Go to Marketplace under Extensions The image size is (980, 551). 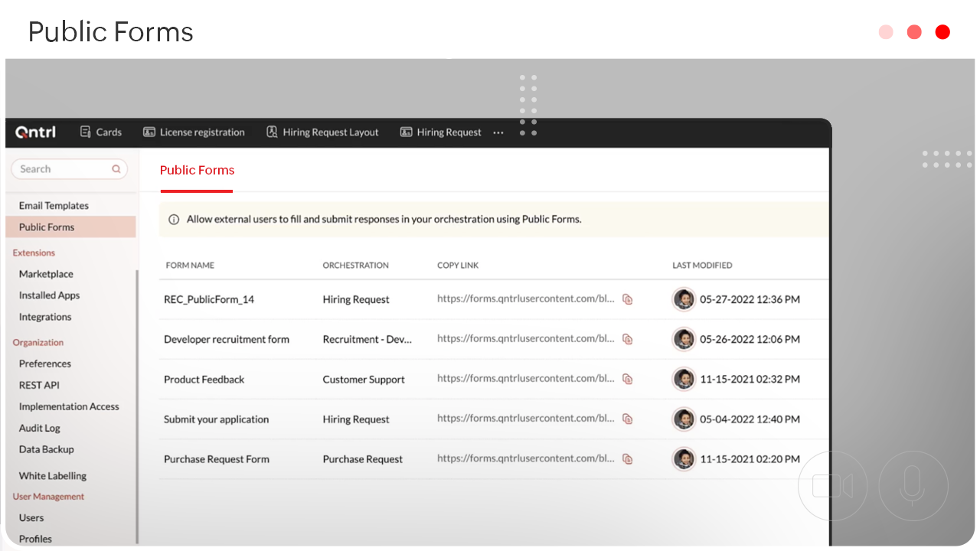46,274
